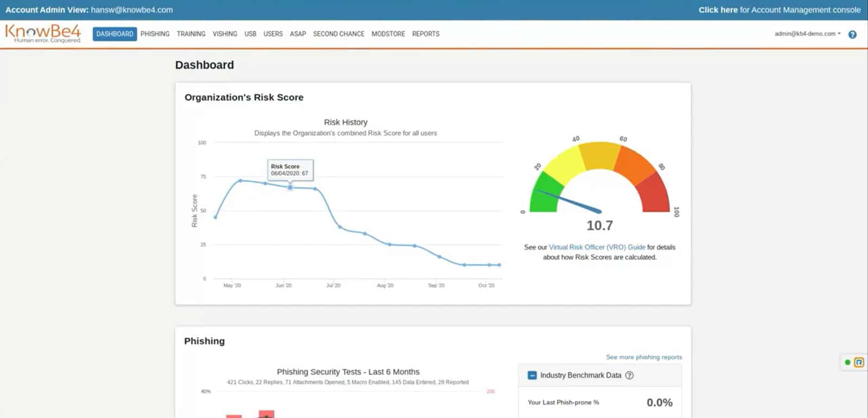Screen dimensions: 868x418
Task: Click the Industry Benchmark Data info icon
Action: click(x=629, y=375)
